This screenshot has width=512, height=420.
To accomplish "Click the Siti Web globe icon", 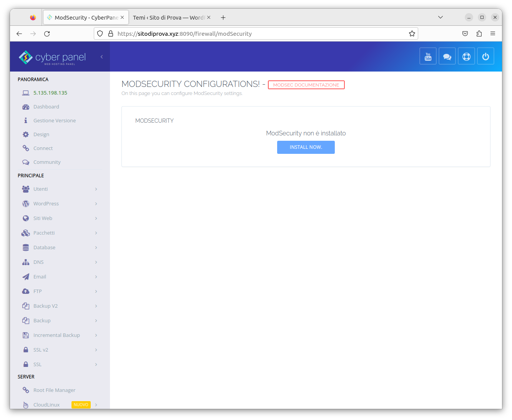I will (26, 218).
